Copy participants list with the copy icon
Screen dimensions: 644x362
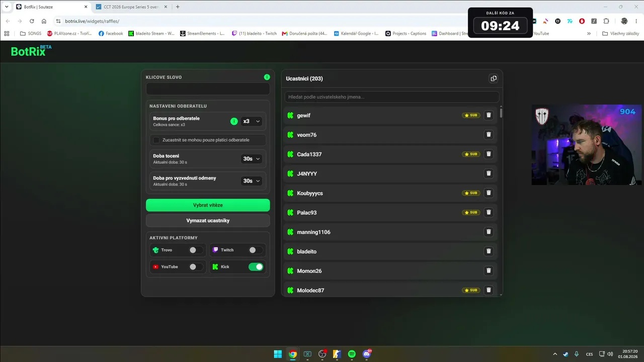click(493, 78)
